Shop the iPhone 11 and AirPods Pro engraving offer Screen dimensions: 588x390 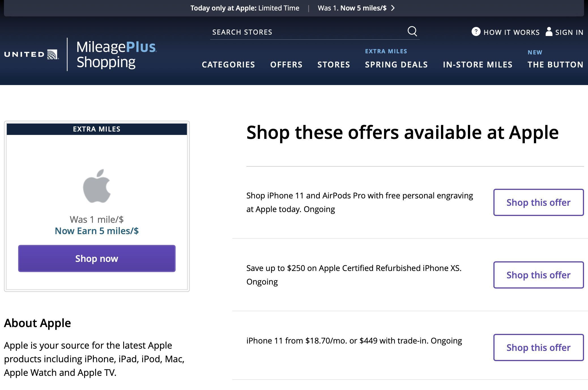(x=538, y=202)
